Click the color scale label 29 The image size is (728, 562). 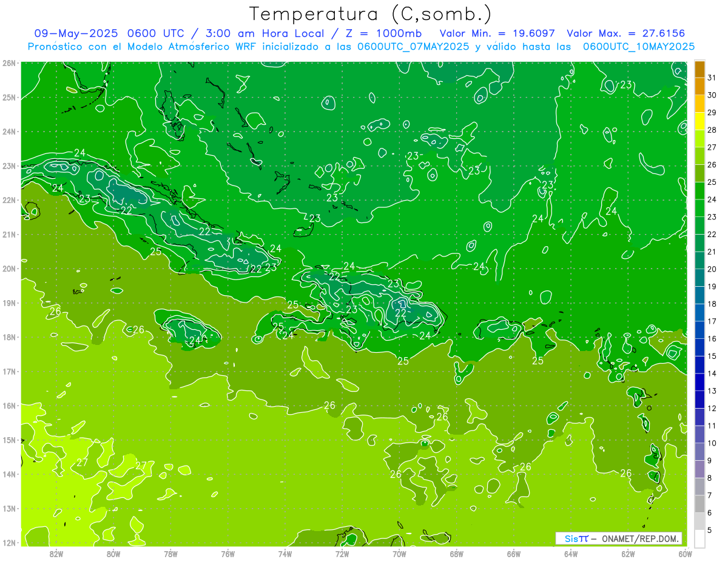[712, 113]
